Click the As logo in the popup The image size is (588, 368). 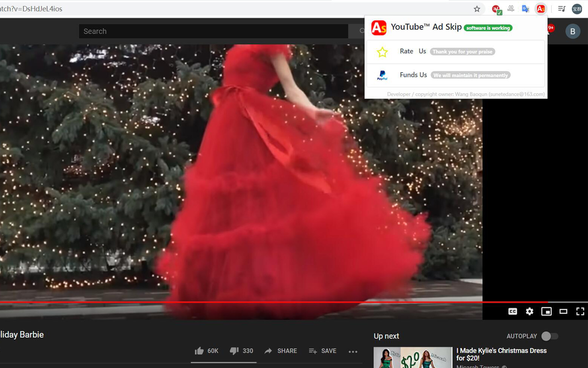pos(379,28)
